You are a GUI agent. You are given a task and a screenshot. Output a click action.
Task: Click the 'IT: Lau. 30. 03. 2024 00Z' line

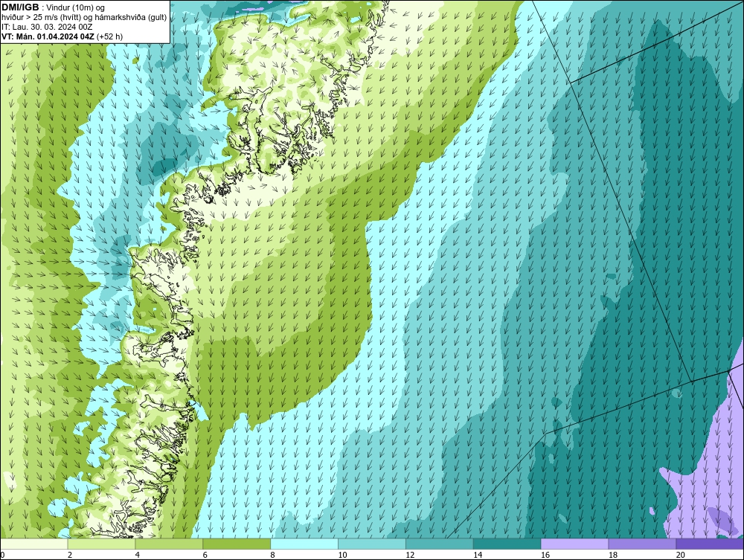[x=46, y=27]
